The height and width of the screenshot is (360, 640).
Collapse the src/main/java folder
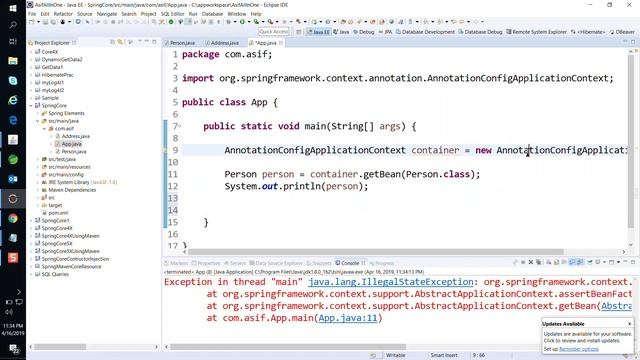pyautogui.click(x=38, y=121)
